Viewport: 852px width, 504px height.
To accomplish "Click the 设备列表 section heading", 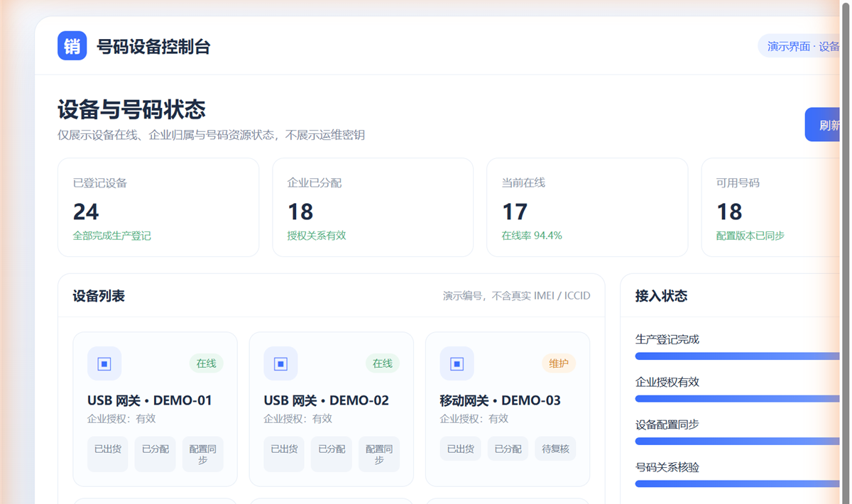I will point(99,296).
